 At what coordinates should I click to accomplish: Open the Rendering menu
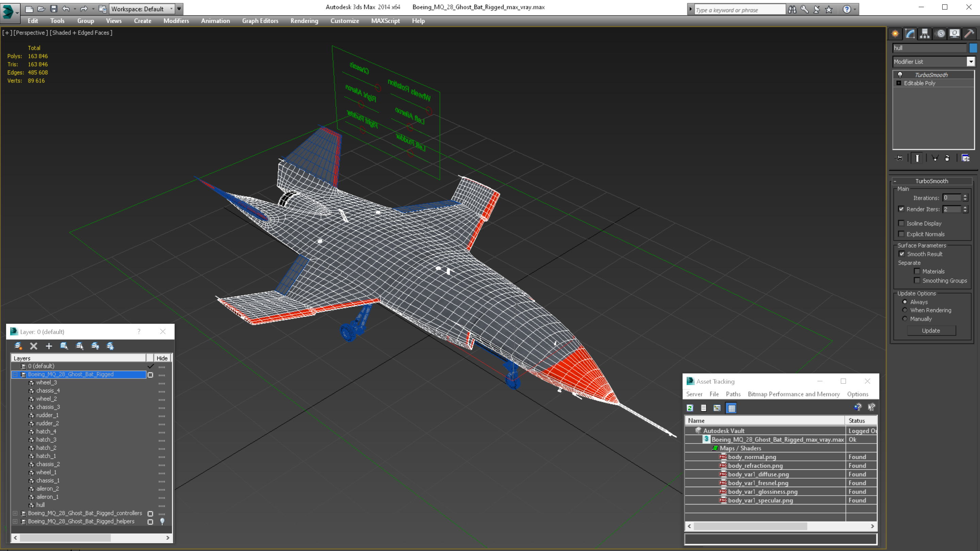click(304, 21)
